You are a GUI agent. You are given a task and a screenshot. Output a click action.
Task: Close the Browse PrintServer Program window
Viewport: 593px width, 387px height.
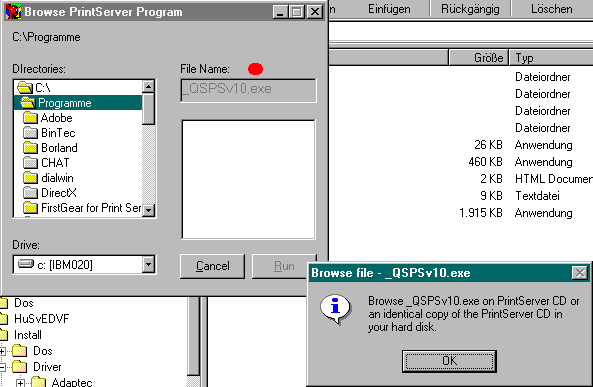point(315,12)
